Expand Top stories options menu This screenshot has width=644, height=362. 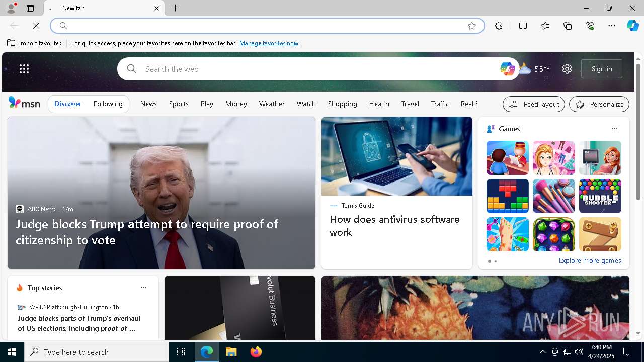click(x=143, y=288)
